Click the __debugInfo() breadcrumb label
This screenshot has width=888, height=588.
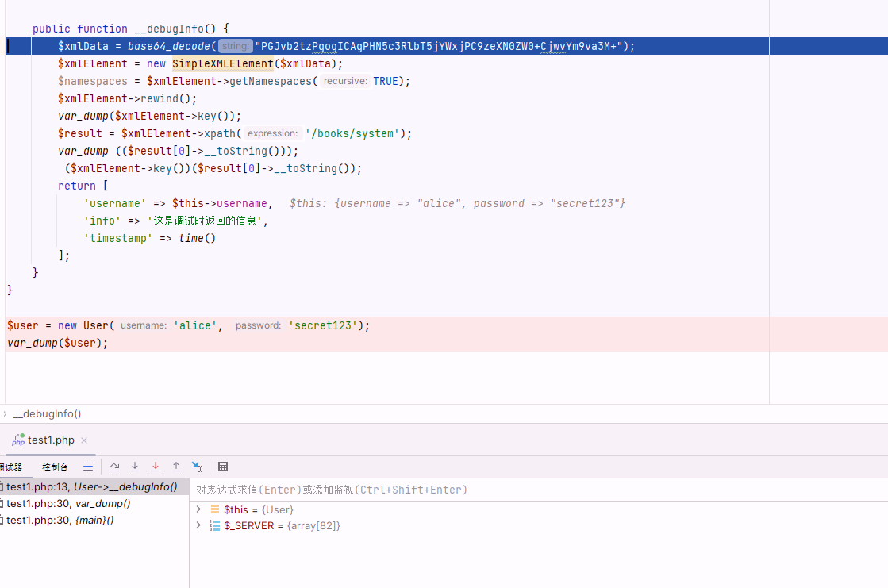click(48, 414)
